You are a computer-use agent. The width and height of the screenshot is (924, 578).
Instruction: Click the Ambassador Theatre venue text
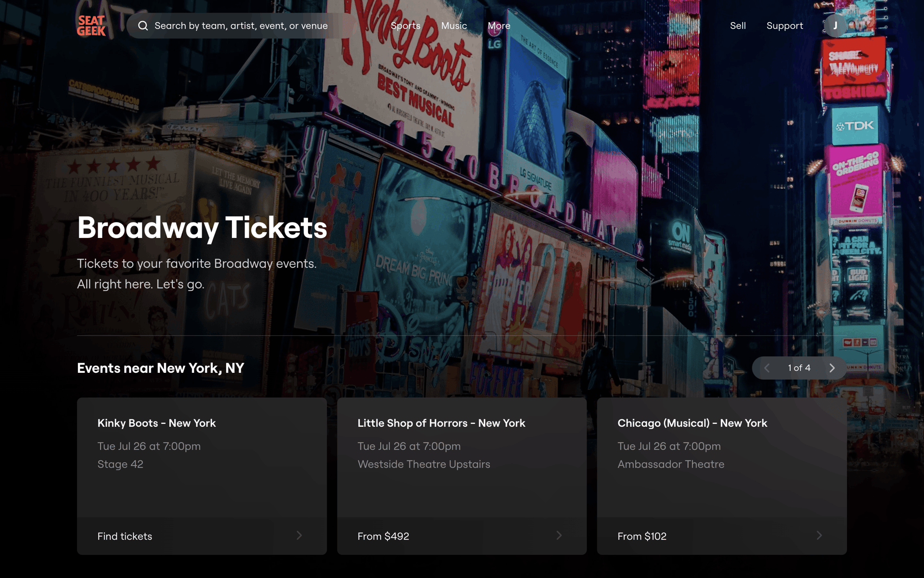pyautogui.click(x=671, y=464)
